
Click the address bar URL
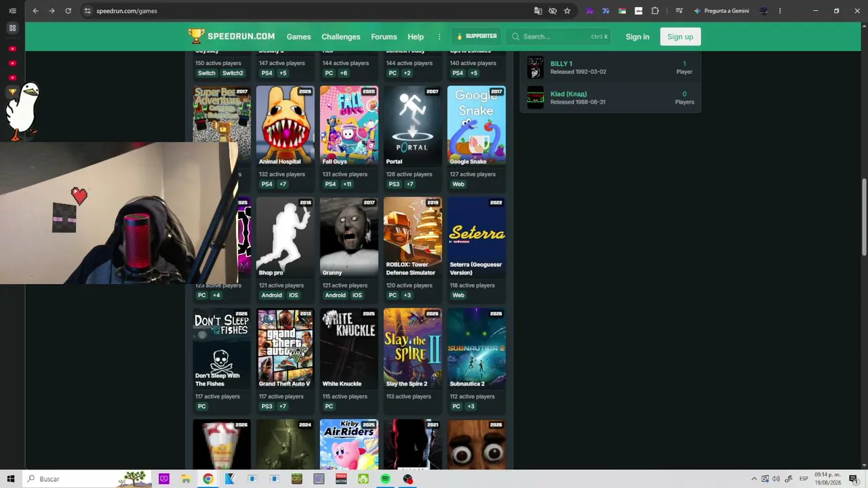(127, 11)
